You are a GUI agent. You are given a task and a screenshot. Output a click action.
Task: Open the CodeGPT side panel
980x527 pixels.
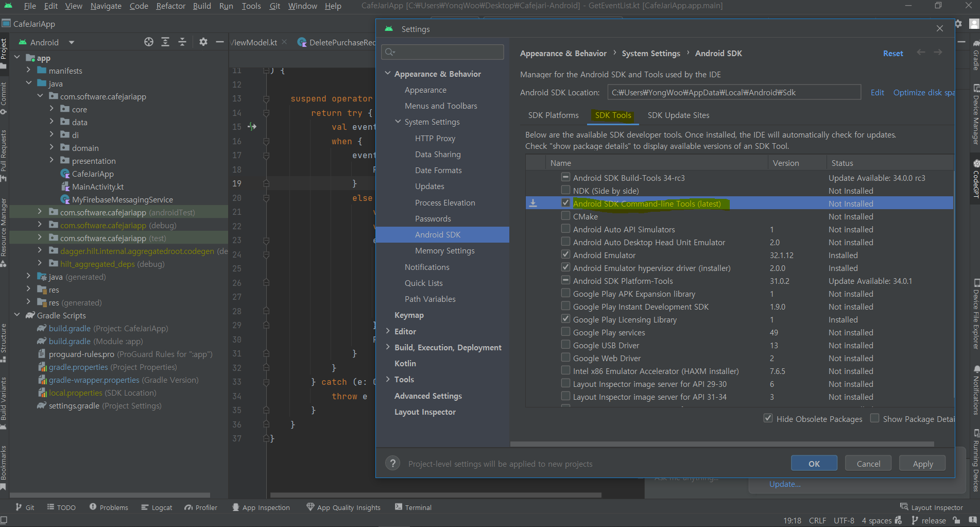coord(975,179)
